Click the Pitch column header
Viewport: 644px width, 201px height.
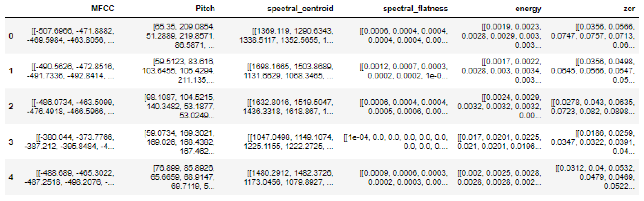[x=205, y=8]
